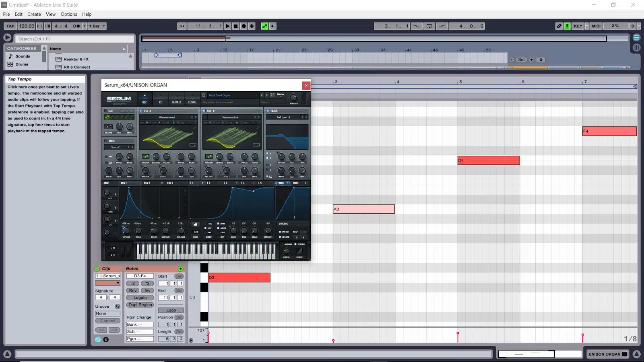Open the Options menu
Image resolution: width=644 pixels, height=362 pixels.
(x=69, y=14)
